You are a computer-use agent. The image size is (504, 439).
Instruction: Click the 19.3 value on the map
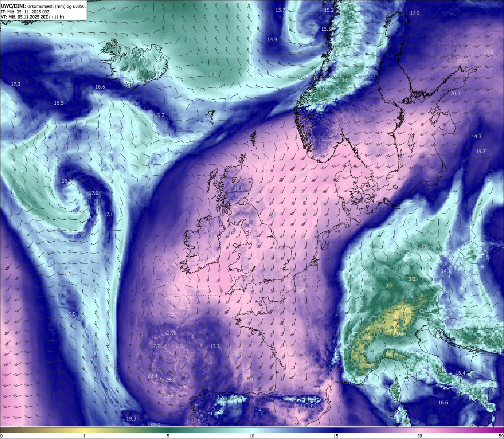coord(131,419)
